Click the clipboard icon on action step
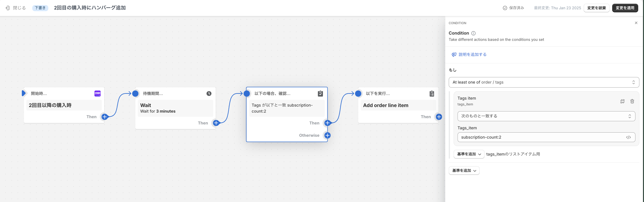 [432, 94]
